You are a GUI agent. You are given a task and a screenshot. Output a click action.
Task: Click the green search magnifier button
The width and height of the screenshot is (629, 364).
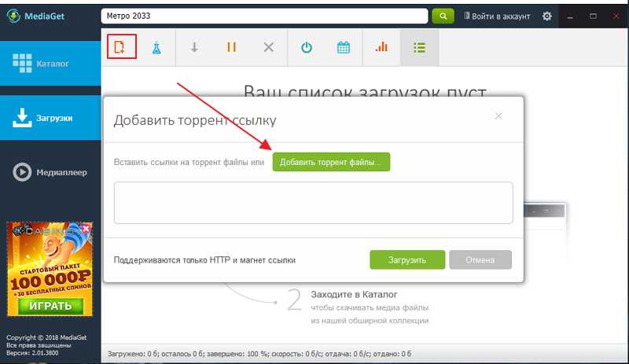click(443, 16)
